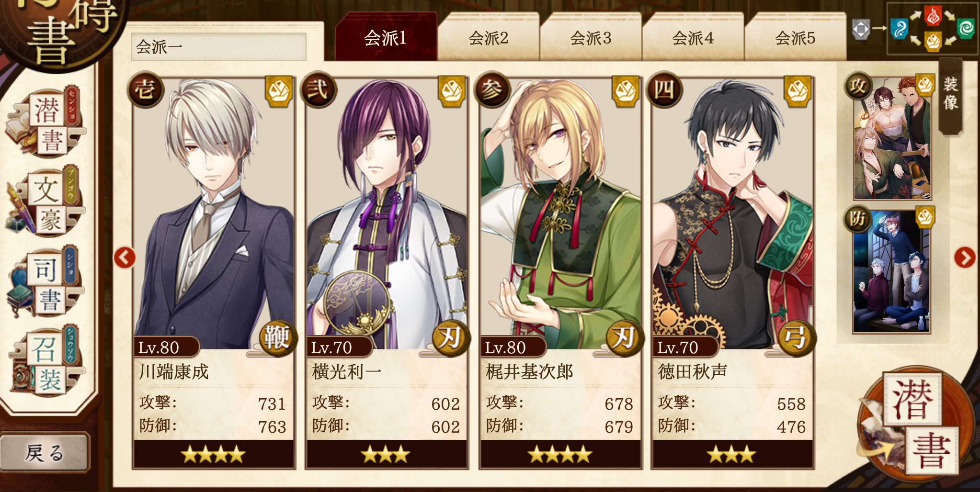Open the 召装 sidebar menu icon
This screenshot has height=492, width=980.
tap(46, 361)
